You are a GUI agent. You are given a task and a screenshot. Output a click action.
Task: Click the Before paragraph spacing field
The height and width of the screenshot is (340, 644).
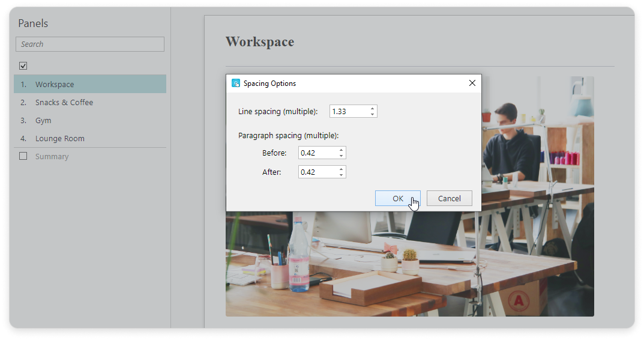pyautogui.click(x=317, y=153)
